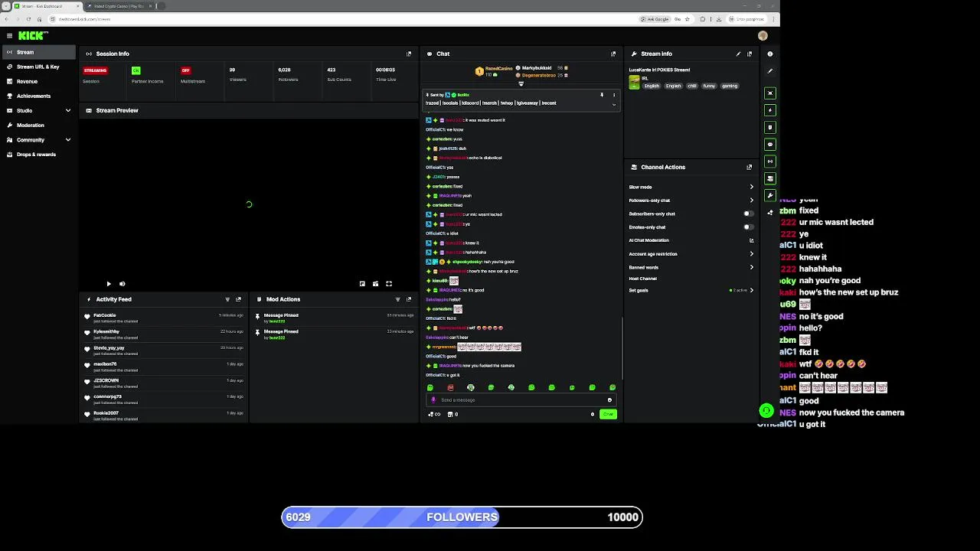Toggle the Chat widget in right toolbar

(x=770, y=144)
